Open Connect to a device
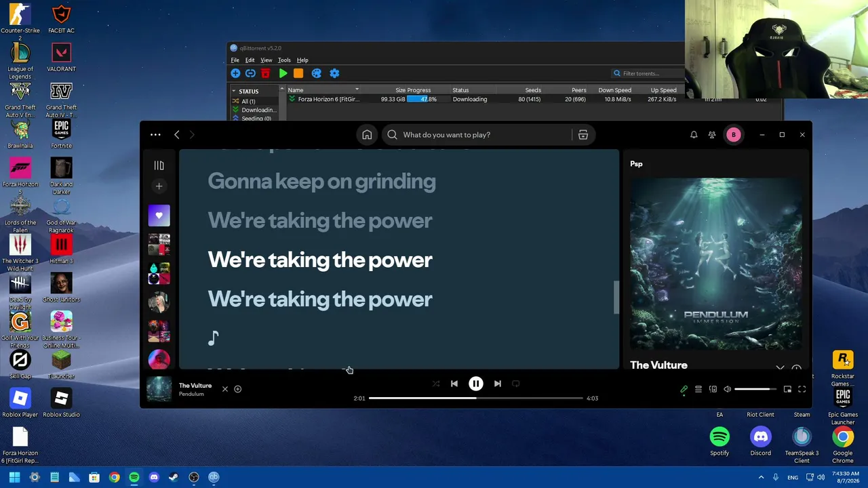The height and width of the screenshot is (488, 868). [x=713, y=389]
